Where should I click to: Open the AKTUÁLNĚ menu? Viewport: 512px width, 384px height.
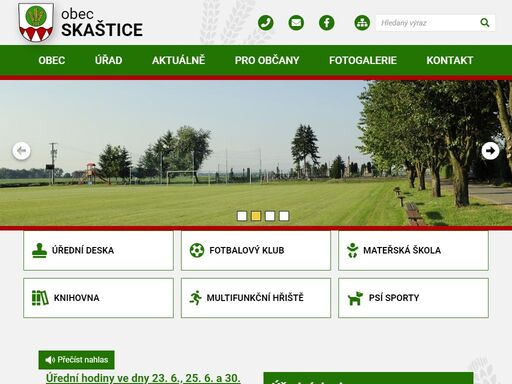pos(178,60)
